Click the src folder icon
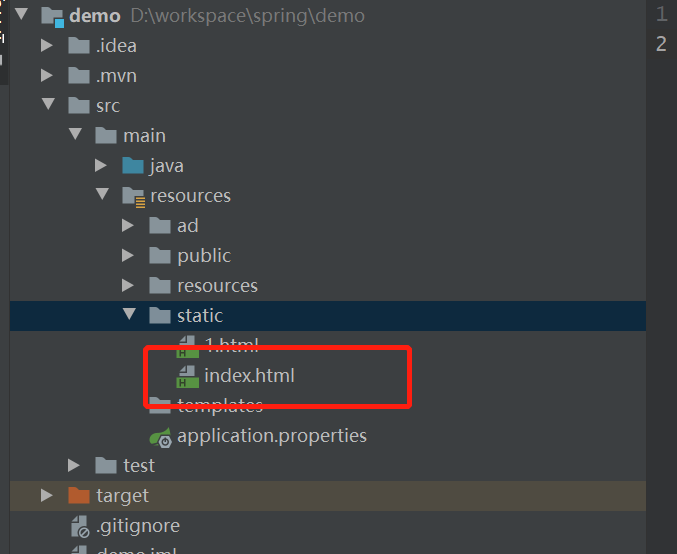The width and height of the screenshot is (677, 554). tap(79, 105)
